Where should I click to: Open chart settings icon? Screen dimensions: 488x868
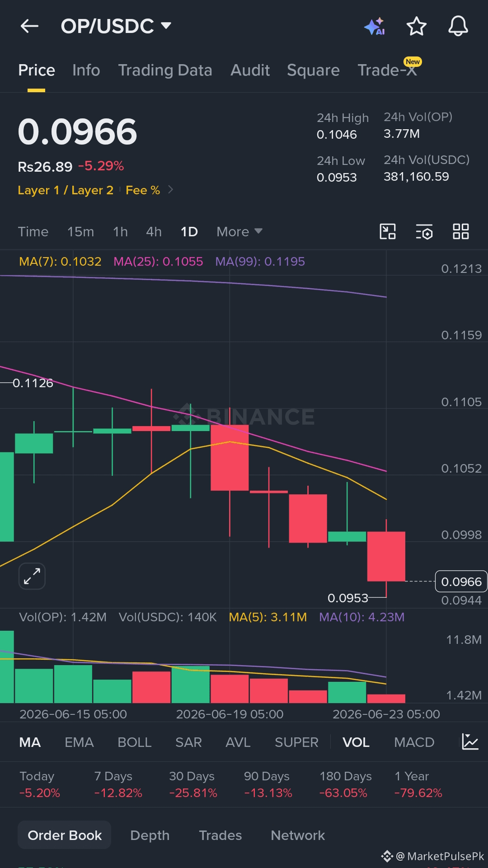click(x=424, y=232)
